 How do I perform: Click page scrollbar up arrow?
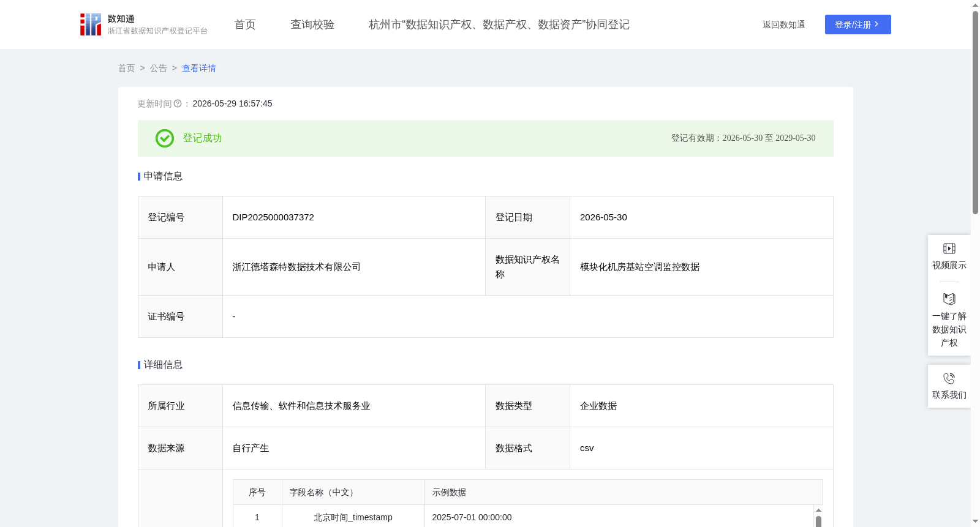point(975,5)
